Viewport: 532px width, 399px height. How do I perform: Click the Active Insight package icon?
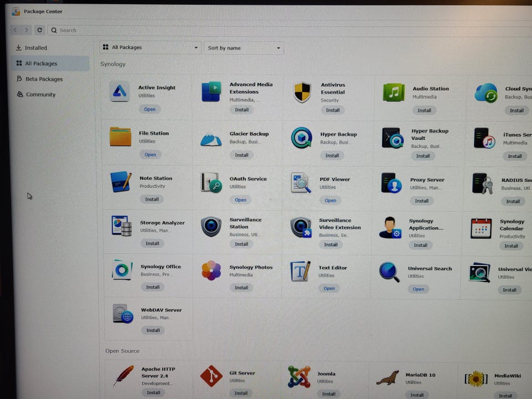(120, 91)
